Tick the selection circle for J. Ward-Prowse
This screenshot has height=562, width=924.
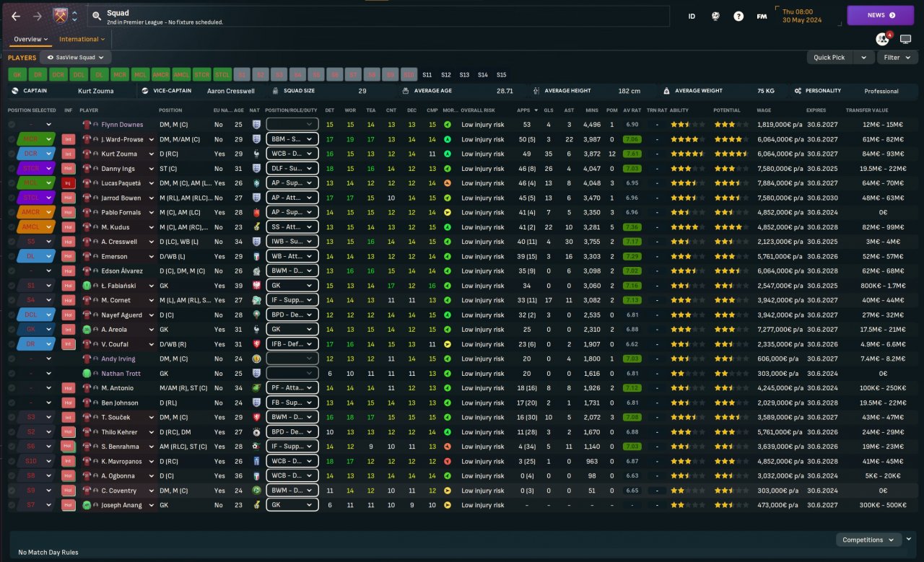(x=12, y=139)
